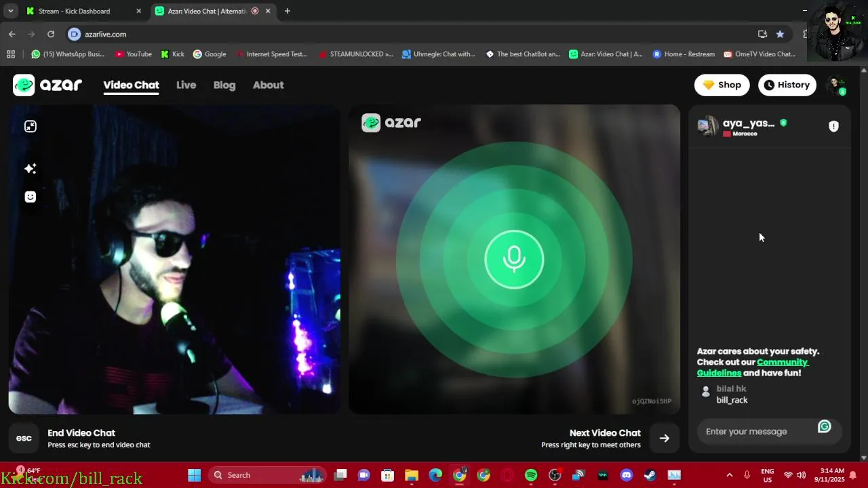Click the microphone button on partner video
Image resolution: width=868 pixels, height=488 pixels.
pyautogui.click(x=514, y=259)
